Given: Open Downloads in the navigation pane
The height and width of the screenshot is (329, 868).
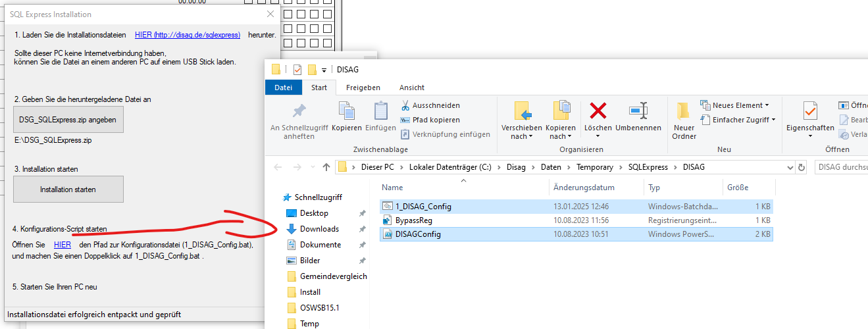Looking at the screenshot, I should tap(319, 229).
